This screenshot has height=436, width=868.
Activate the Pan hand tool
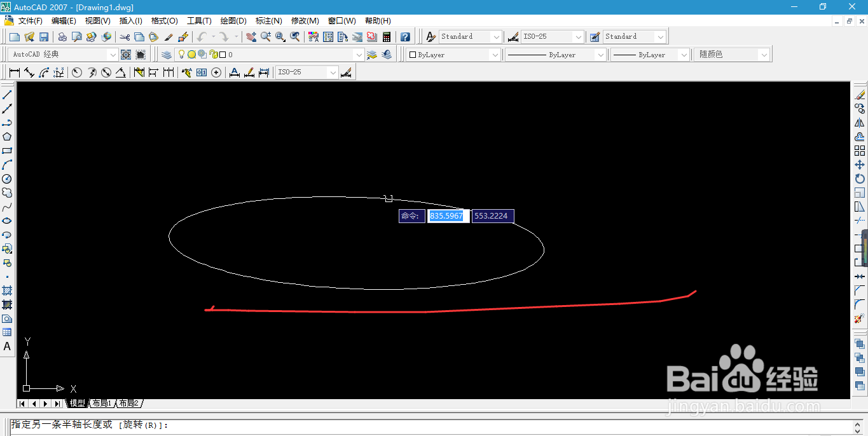pos(251,37)
